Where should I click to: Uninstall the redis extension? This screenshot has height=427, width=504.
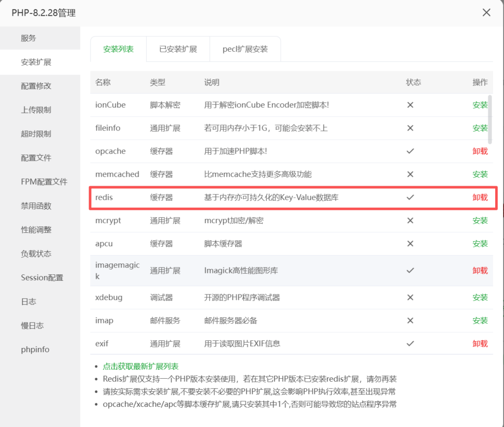pos(480,197)
